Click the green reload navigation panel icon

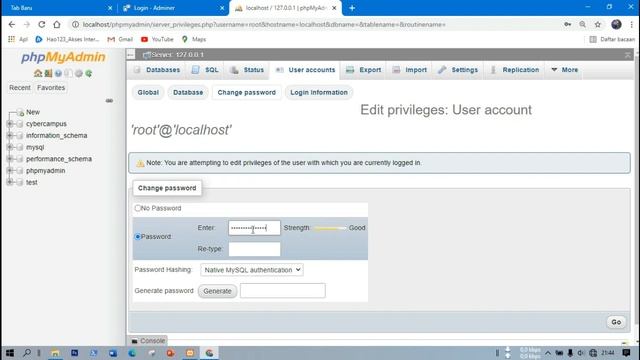pyautogui.click(x=89, y=73)
